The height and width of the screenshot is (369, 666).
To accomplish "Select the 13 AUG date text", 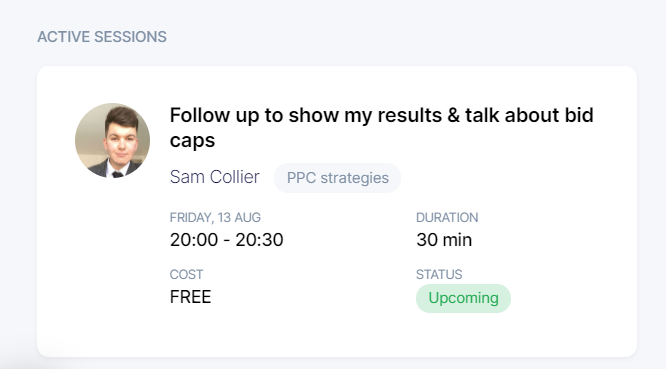I will pyautogui.click(x=238, y=217).
